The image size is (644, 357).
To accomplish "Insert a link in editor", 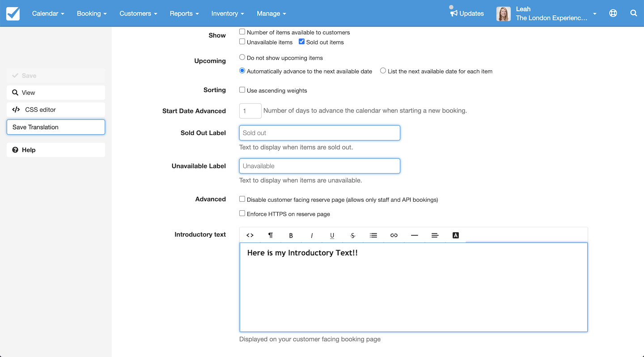I will (x=394, y=235).
